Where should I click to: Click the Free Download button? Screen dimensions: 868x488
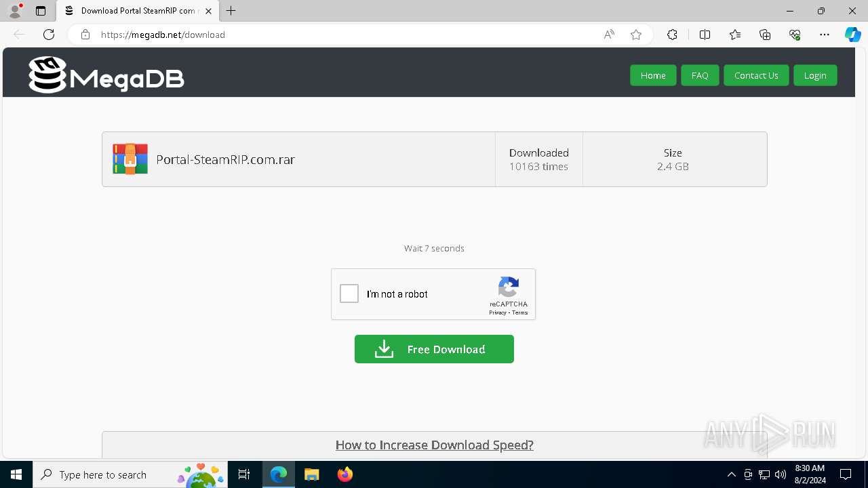pos(434,349)
